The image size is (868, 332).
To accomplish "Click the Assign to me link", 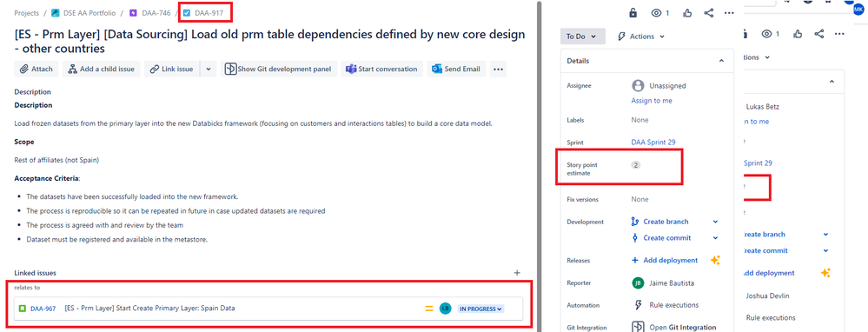I will [x=652, y=101].
